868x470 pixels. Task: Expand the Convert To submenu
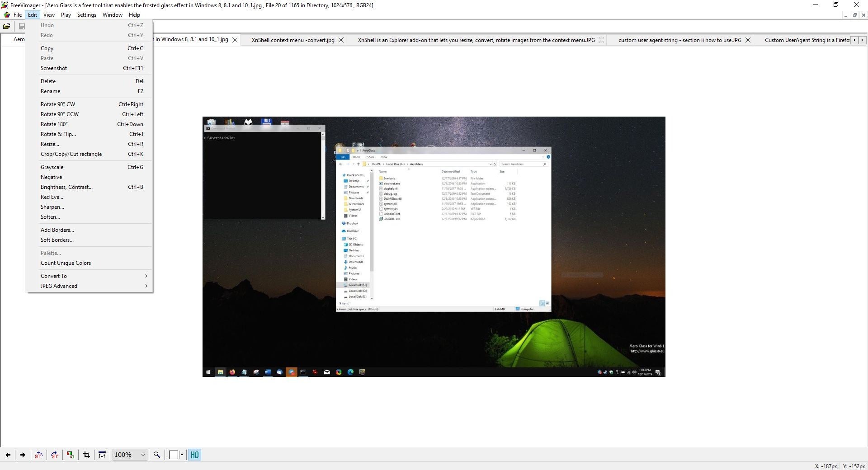point(90,276)
